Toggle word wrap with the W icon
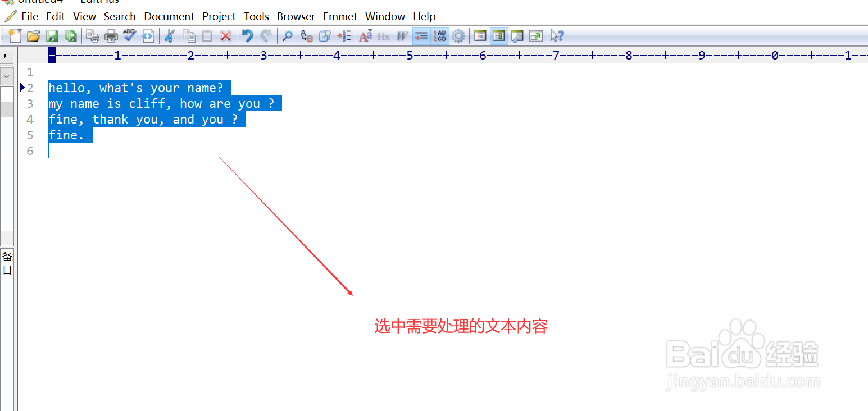The image size is (868, 411). 401,35
